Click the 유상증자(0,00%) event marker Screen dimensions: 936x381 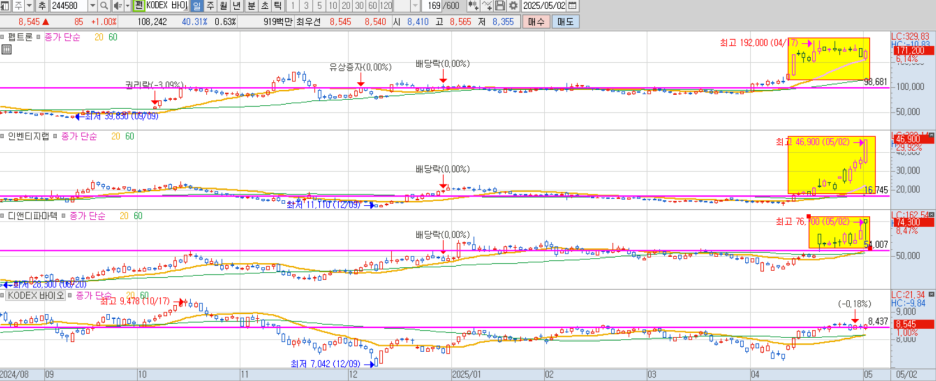[360, 67]
